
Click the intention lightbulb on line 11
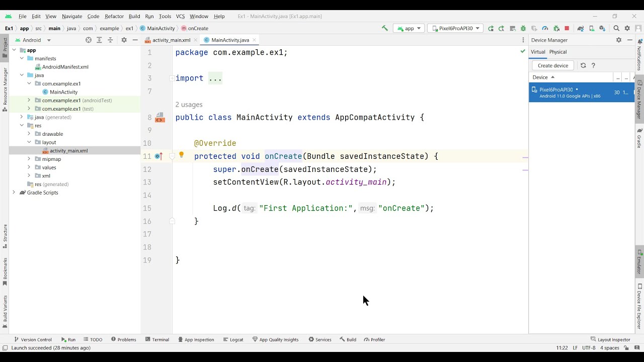[182, 155]
